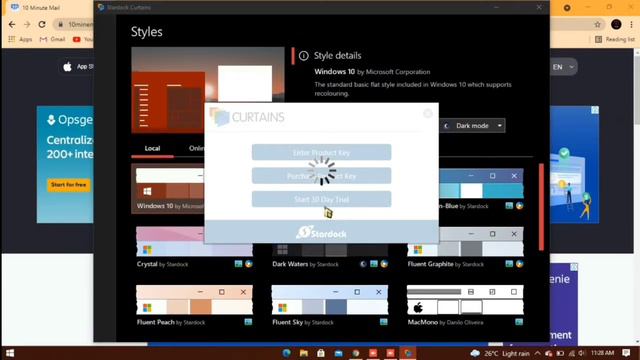Screen dimensions: 640x360
Task: Open the notification center icon
Action: pyautogui.click(x=627, y=353)
